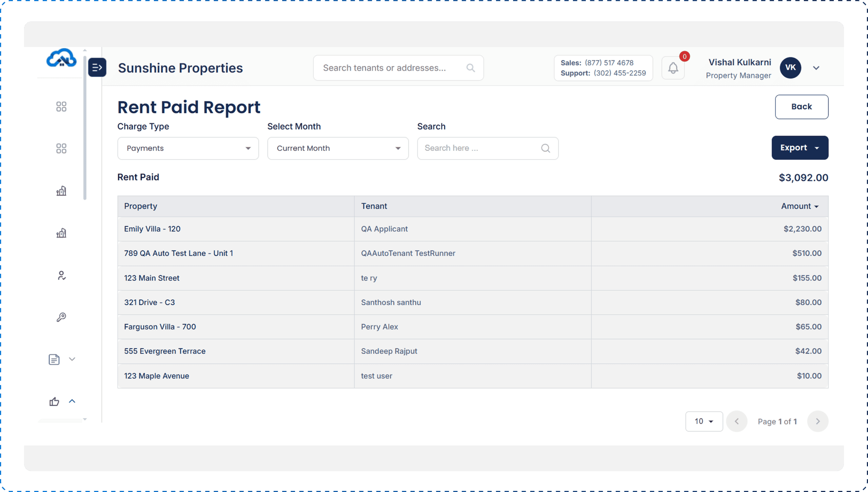Screen dimensions: 868x492
Task: Click the $3,092.00 rent paid total
Action: point(803,177)
